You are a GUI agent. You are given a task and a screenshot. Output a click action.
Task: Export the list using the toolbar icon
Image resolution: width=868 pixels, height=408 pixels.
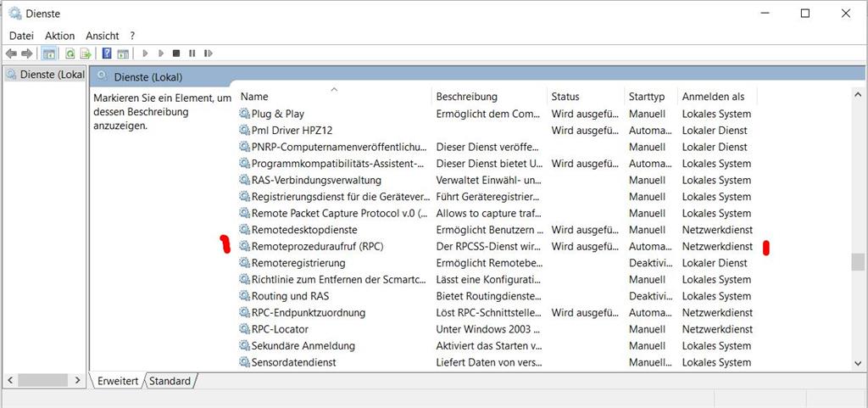(86, 53)
